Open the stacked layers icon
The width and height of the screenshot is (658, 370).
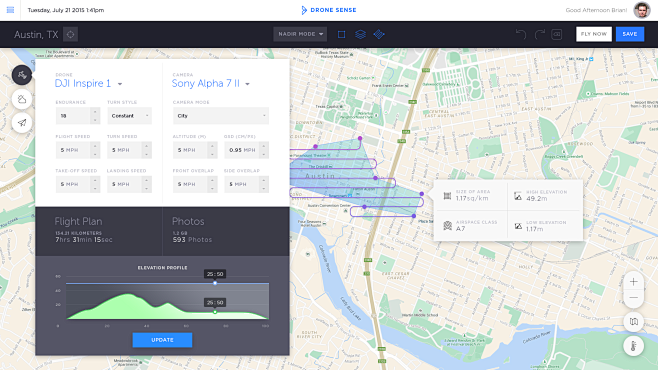pos(360,34)
